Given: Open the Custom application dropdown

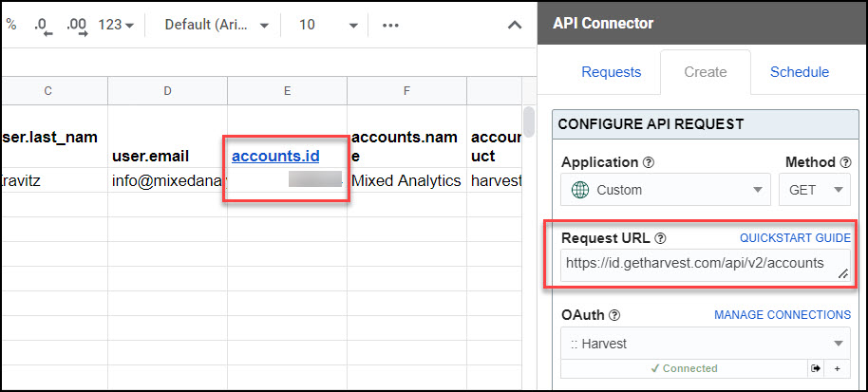Looking at the screenshot, I should [x=666, y=190].
